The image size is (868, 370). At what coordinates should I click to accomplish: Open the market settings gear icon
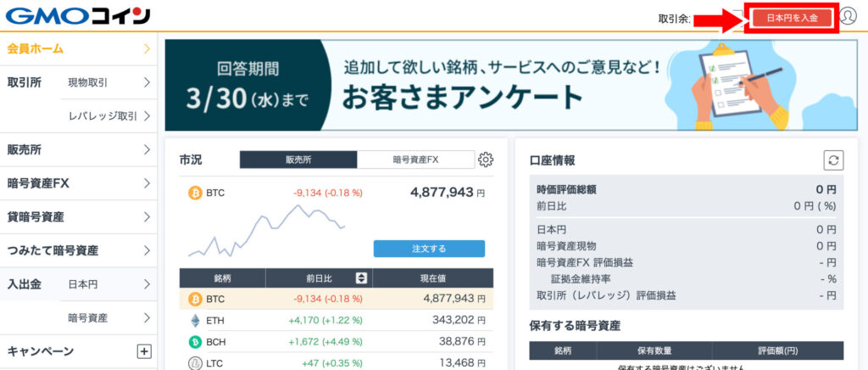pyautogui.click(x=486, y=160)
